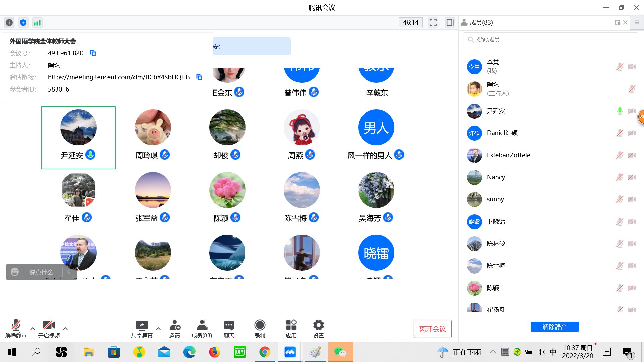The image size is (644, 362).
Task: Select Nancy in members list
Action: point(551,177)
